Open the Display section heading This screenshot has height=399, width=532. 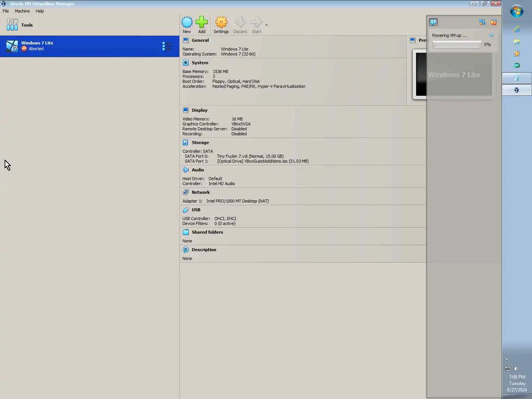(199, 110)
